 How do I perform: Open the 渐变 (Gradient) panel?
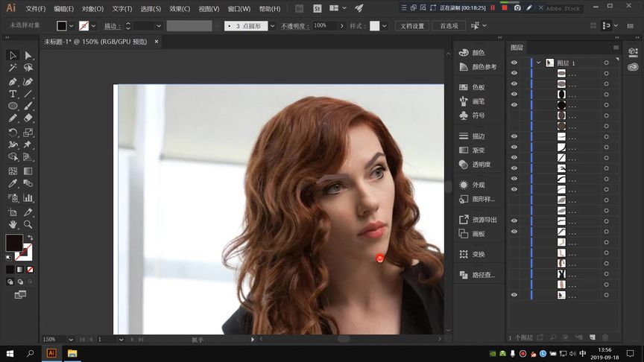478,150
